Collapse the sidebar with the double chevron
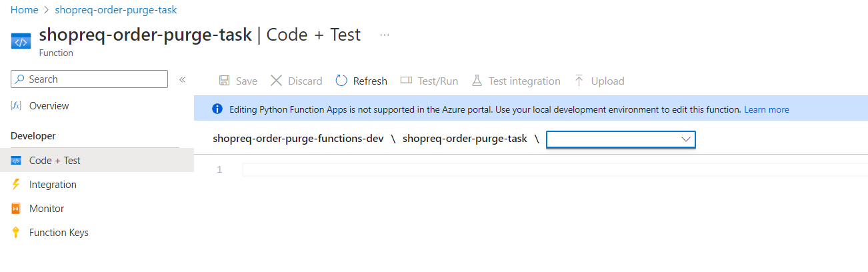868x272 pixels. click(x=182, y=80)
